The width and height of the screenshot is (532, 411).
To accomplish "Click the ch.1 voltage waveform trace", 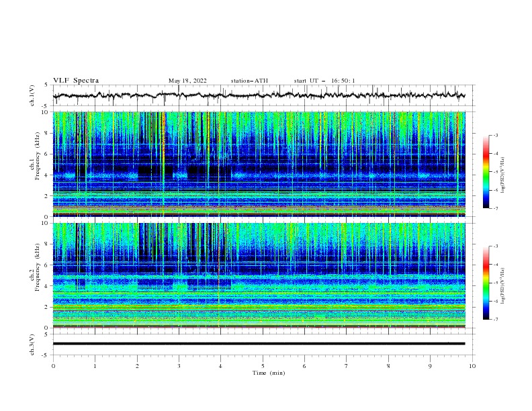I will tap(259, 95).
